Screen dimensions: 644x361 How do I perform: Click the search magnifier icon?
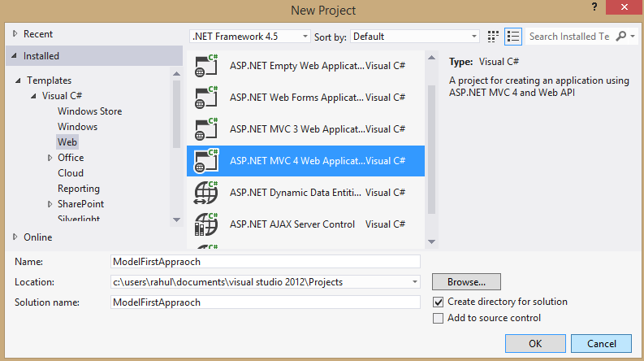coord(621,37)
